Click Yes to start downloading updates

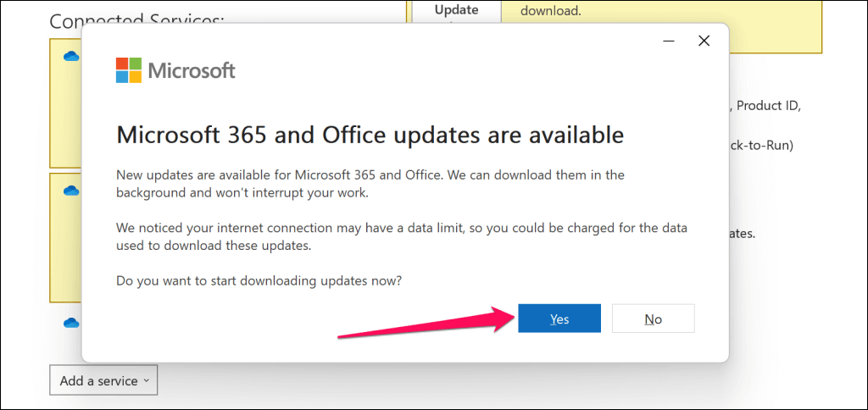point(559,319)
